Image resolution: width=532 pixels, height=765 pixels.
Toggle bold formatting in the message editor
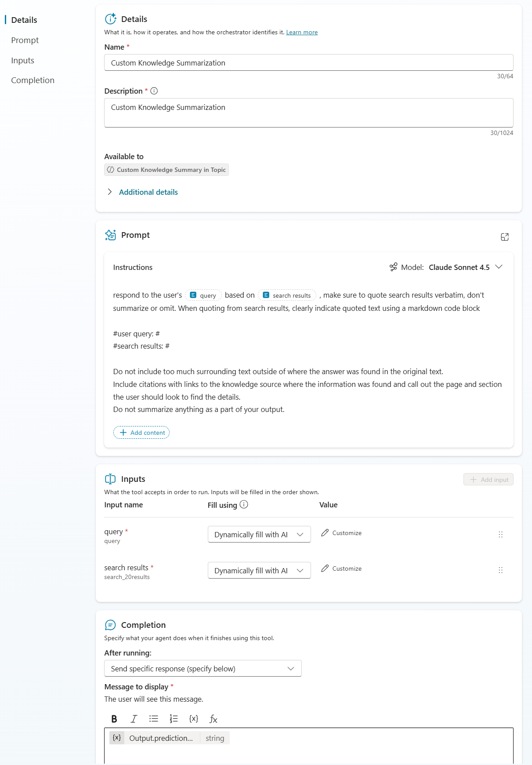point(114,718)
